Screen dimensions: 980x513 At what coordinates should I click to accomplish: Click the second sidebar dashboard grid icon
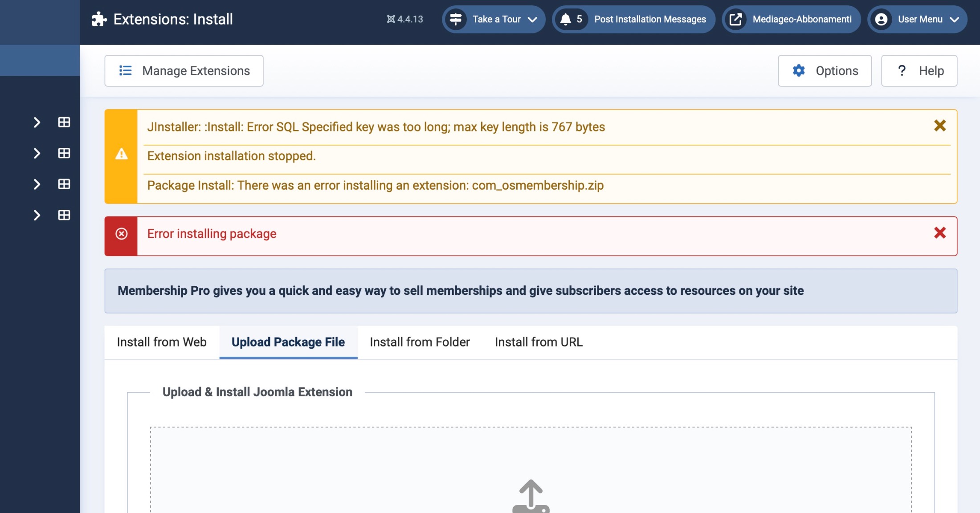64,153
